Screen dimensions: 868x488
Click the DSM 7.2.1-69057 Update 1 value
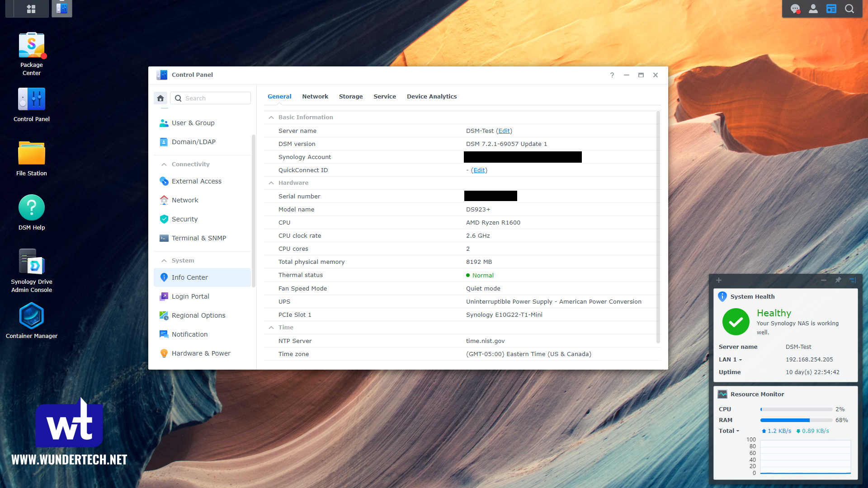(x=506, y=144)
